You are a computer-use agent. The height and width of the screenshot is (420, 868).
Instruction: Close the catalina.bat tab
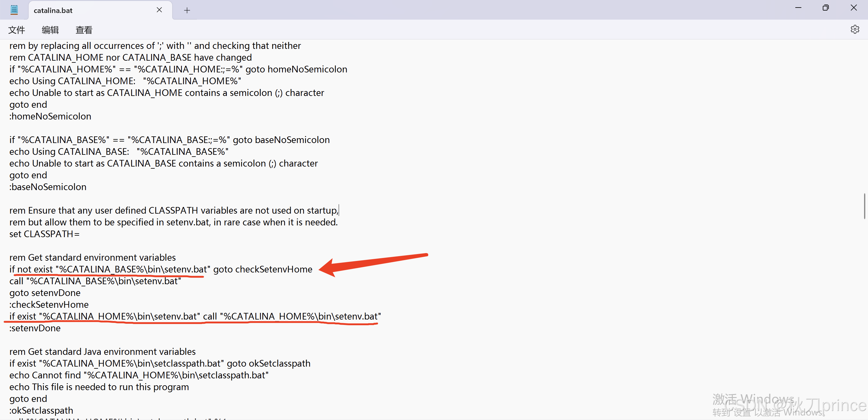pyautogui.click(x=159, y=10)
